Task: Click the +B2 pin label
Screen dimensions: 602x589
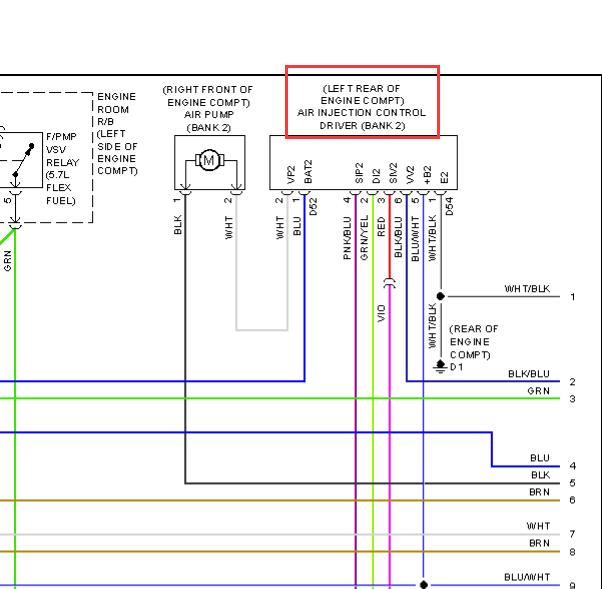Action: (427, 175)
